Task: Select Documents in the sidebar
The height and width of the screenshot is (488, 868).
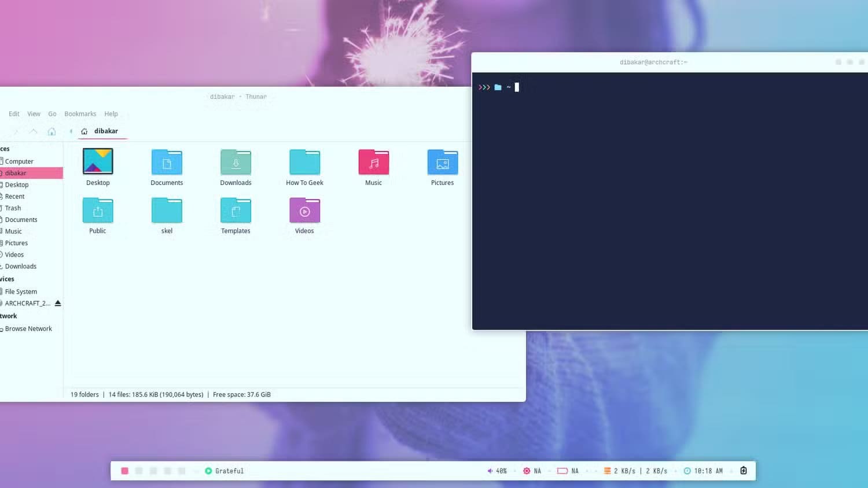Action: click(x=31, y=220)
